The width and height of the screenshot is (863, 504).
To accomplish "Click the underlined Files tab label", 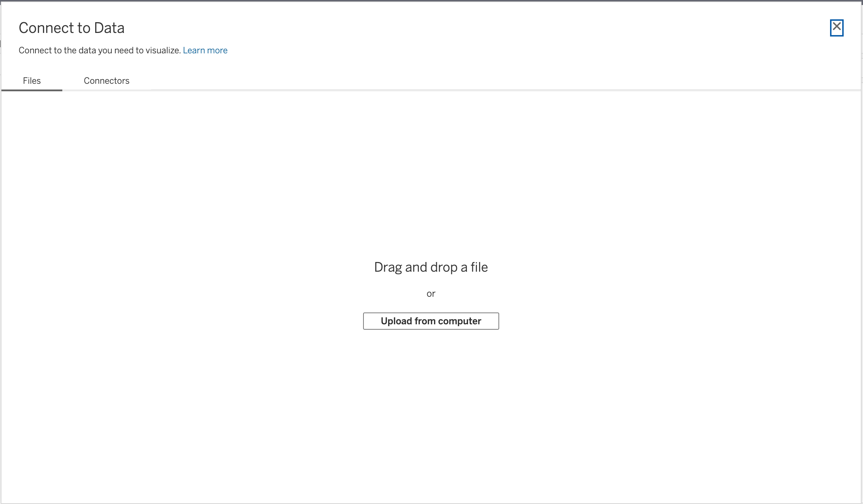I will coord(32,81).
